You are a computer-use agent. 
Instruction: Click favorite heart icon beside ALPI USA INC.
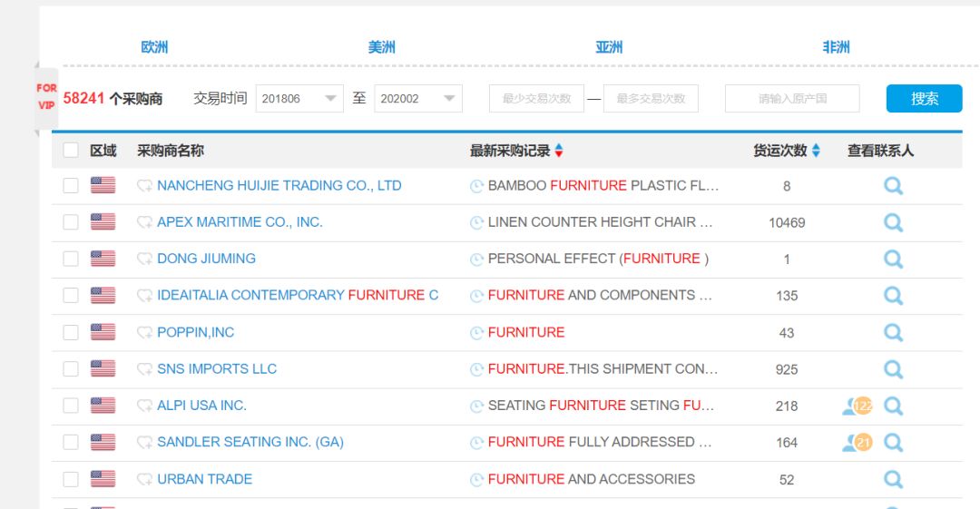coord(144,406)
